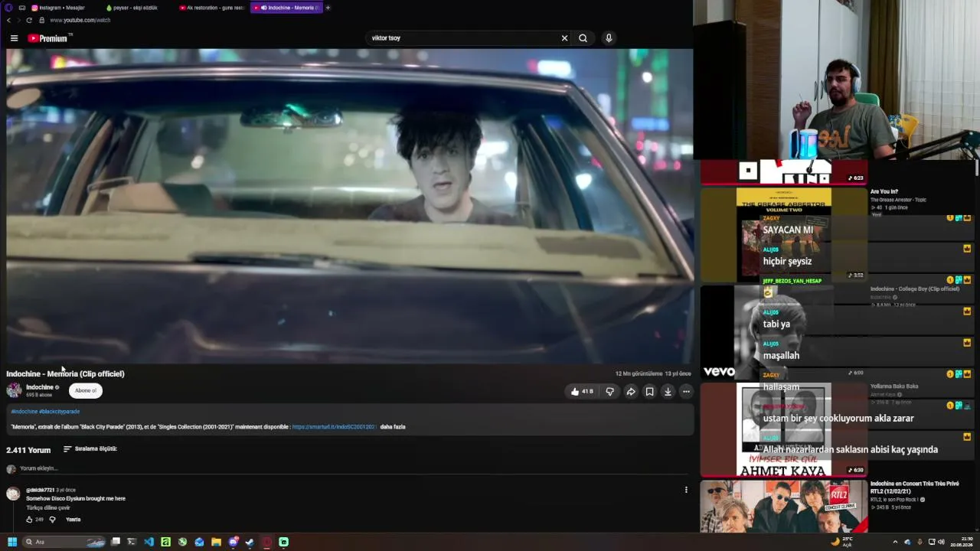Open 'Indochine en Concert Très Très Privé' title

click(x=915, y=487)
